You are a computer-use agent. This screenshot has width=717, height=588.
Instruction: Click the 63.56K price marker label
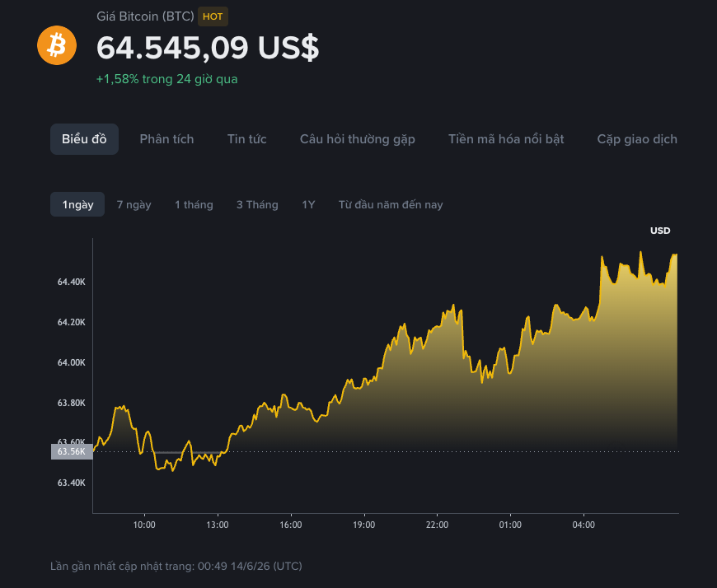click(x=72, y=451)
